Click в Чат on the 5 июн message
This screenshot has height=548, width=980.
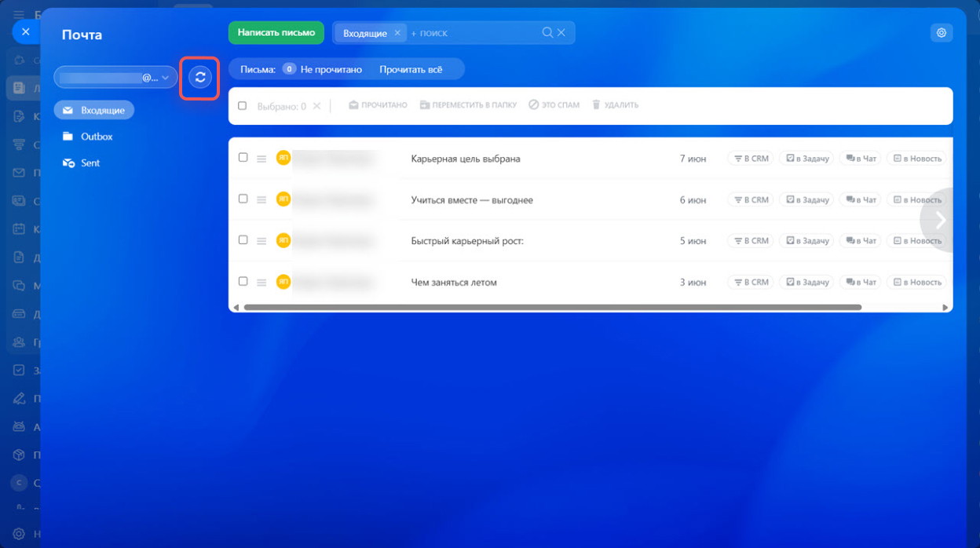click(x=860, y=241)
